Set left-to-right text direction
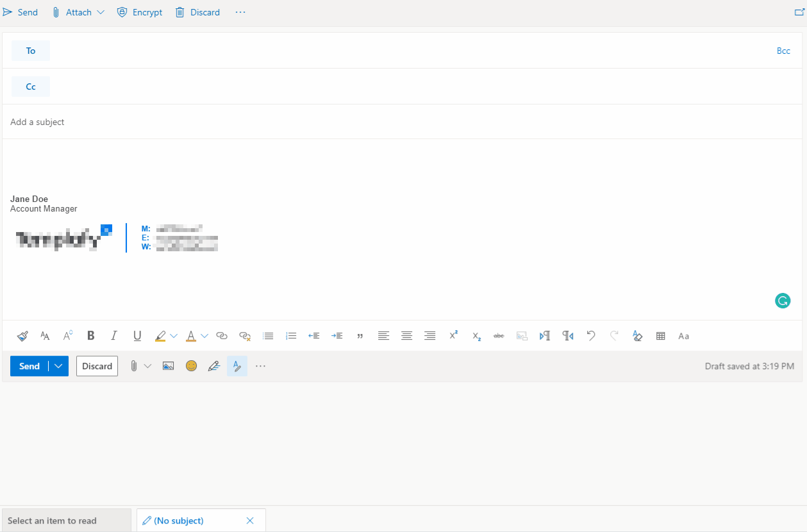807x532 pixels. pyautogui.click(x=545, y=336)
